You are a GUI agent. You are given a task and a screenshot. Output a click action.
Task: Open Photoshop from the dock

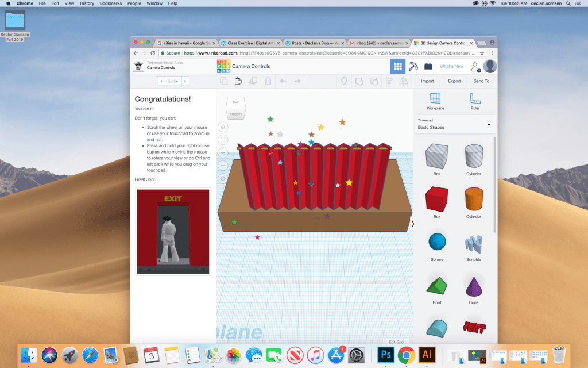click(386, 355)
